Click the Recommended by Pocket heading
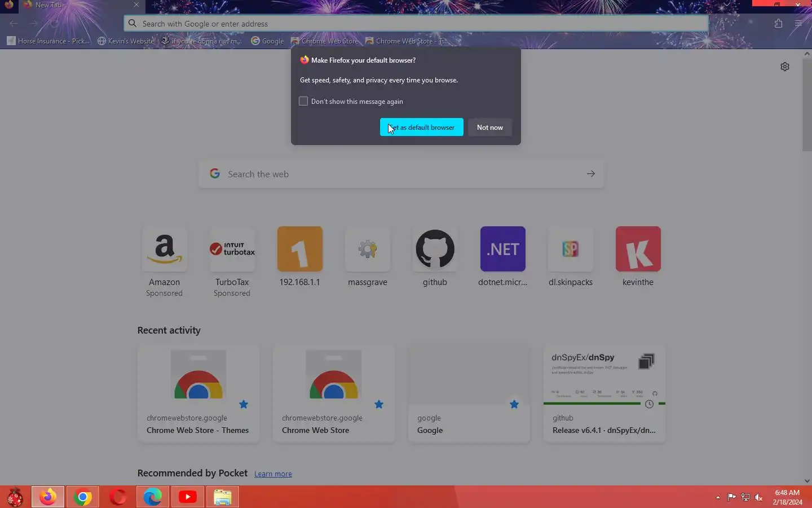The image size is (812, 508). 192,473
